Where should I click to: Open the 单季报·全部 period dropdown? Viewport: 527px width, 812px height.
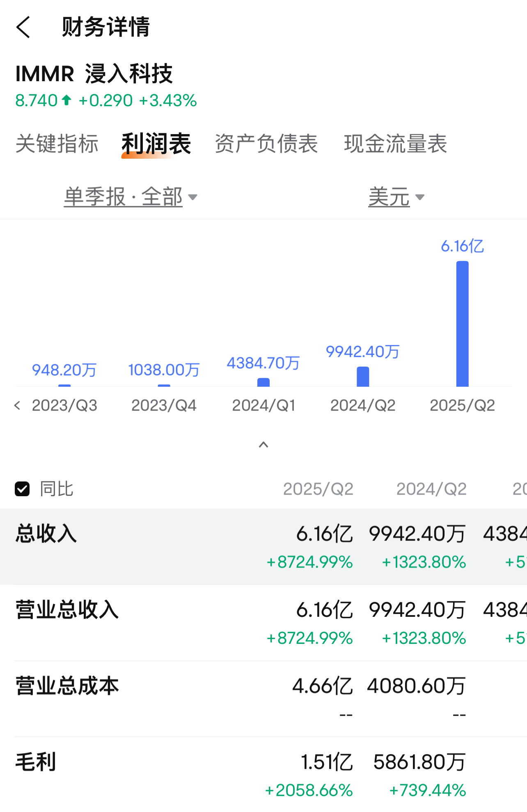[x=131, y=197]
